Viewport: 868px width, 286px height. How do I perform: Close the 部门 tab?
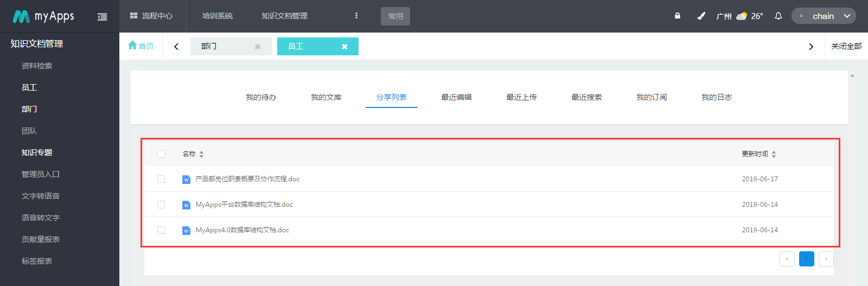click(x=258, y=47)
